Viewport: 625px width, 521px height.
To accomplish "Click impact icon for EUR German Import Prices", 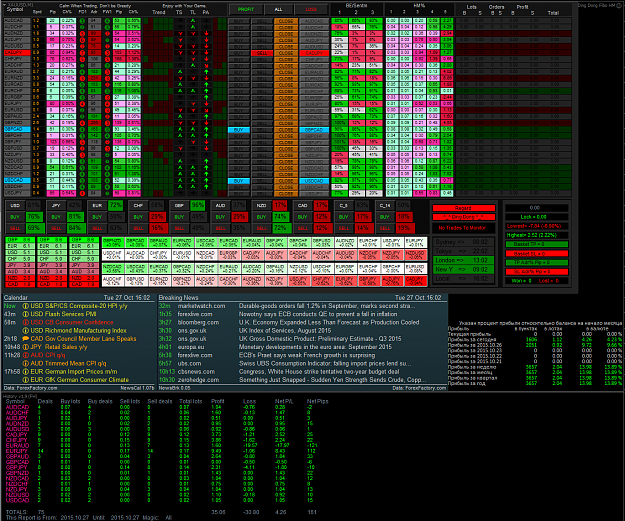I will (26, 372).
